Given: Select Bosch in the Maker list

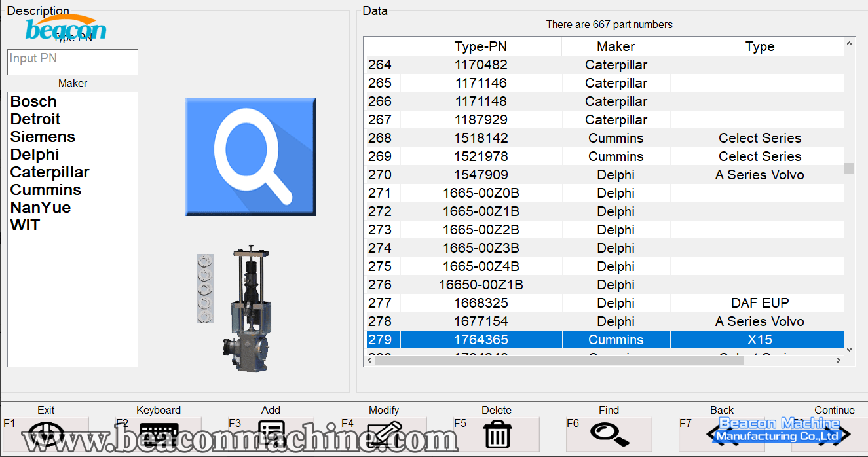Looking at the screenshot, I should click(x=33, y=101).
